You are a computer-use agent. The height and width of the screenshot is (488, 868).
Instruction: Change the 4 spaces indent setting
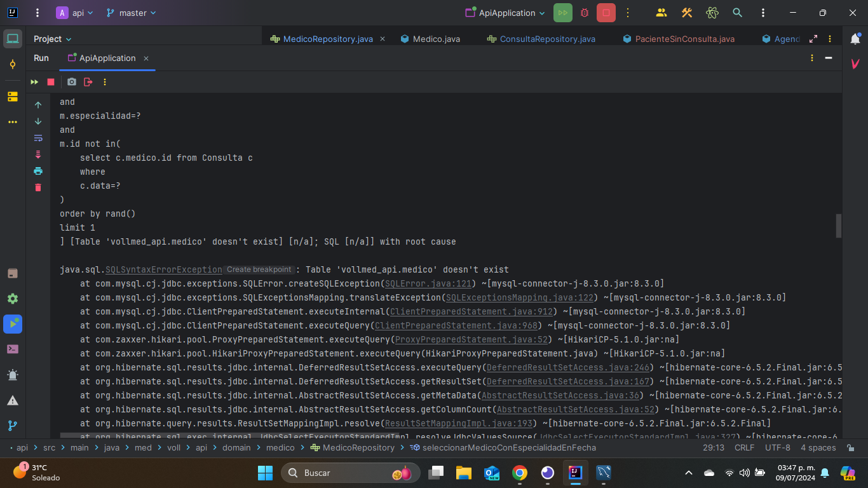[x=818, y=447]
